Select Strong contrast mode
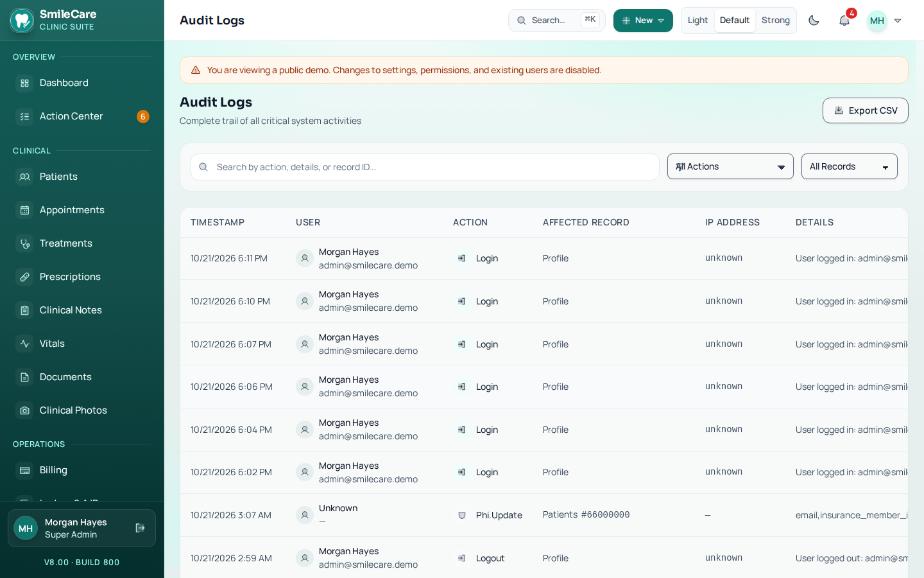Viewport: 924px width, 578px height. [x=776, y=21]
